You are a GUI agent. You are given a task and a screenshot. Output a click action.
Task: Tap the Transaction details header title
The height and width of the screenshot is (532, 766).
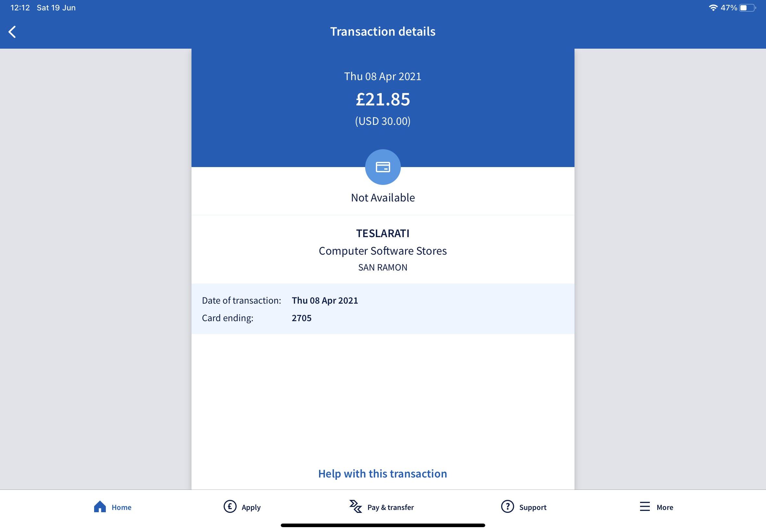(383, 31)
